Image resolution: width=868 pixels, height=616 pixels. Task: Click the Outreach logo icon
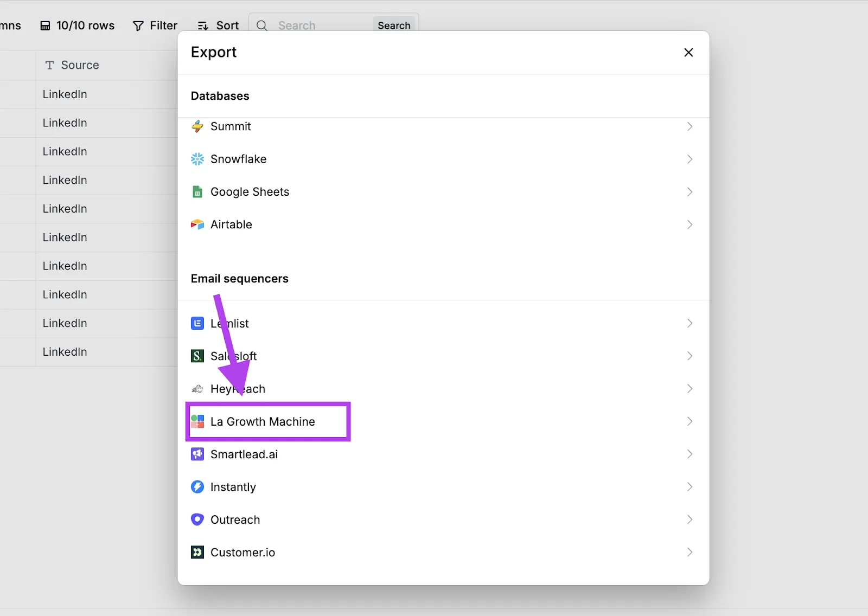point(197,519)
